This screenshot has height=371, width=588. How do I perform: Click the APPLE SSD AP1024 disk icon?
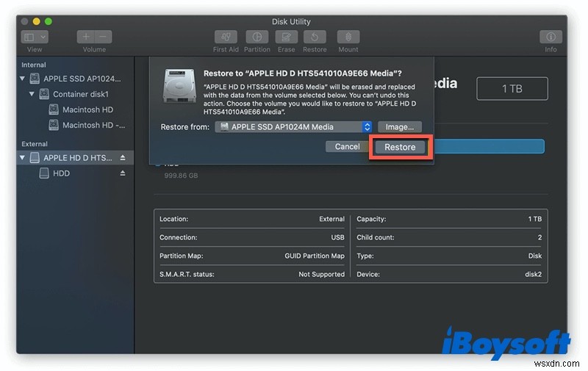[x=35, y=79]
